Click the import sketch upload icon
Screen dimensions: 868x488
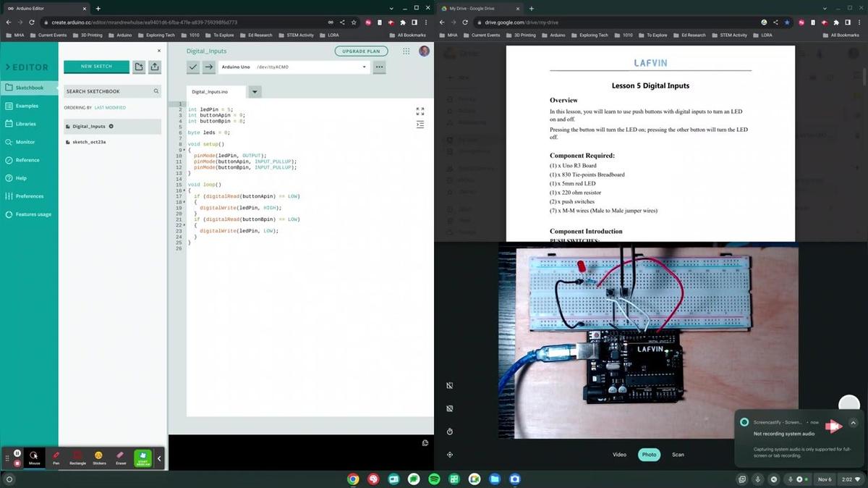tap(155, 67)
